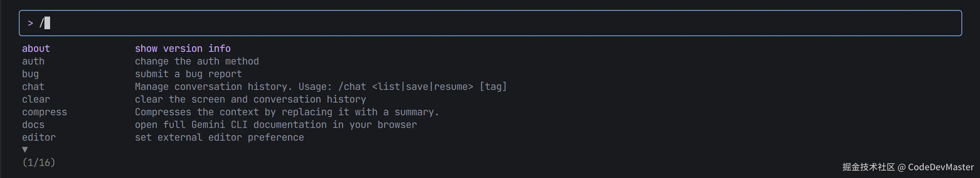This screenshot has height=178, width=980.
Task: Click the down arrow to show more commands
Action: coord(25,149)
